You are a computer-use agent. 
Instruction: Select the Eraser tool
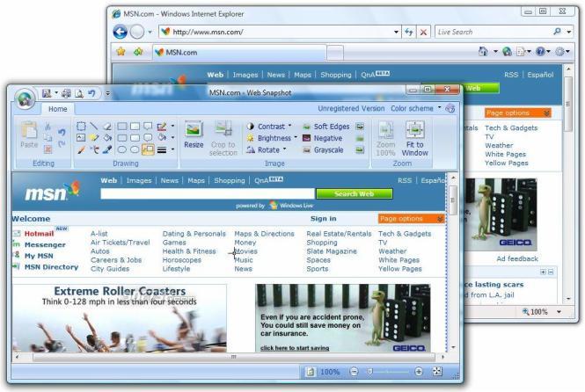click(x=107, y=126)
